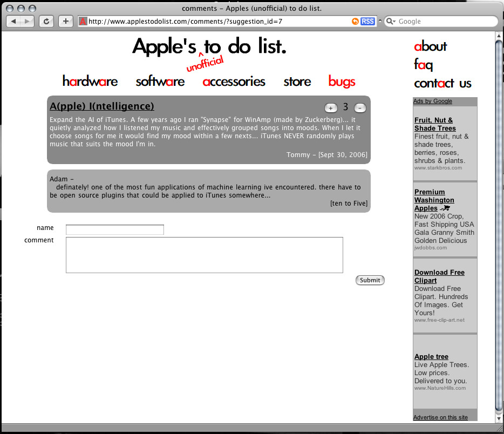The image size is (504, 434).
Task: Click the red unofficial label under the logo
Action: [205, 64]
